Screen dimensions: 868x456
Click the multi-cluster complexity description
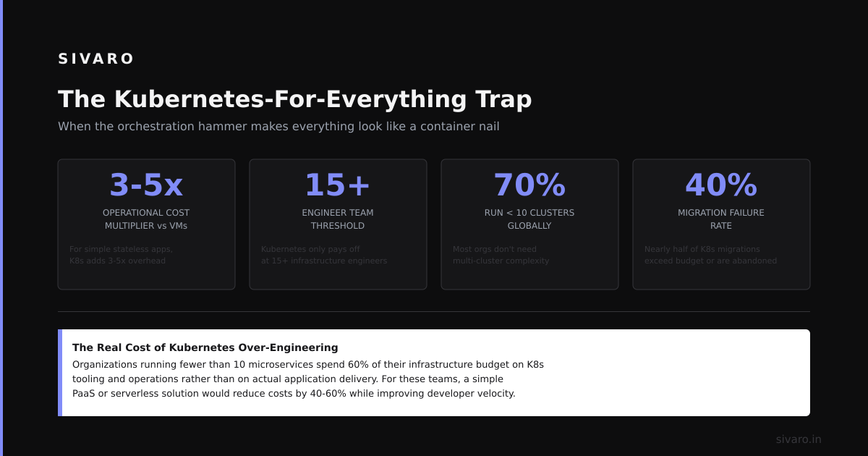point(501,255)
